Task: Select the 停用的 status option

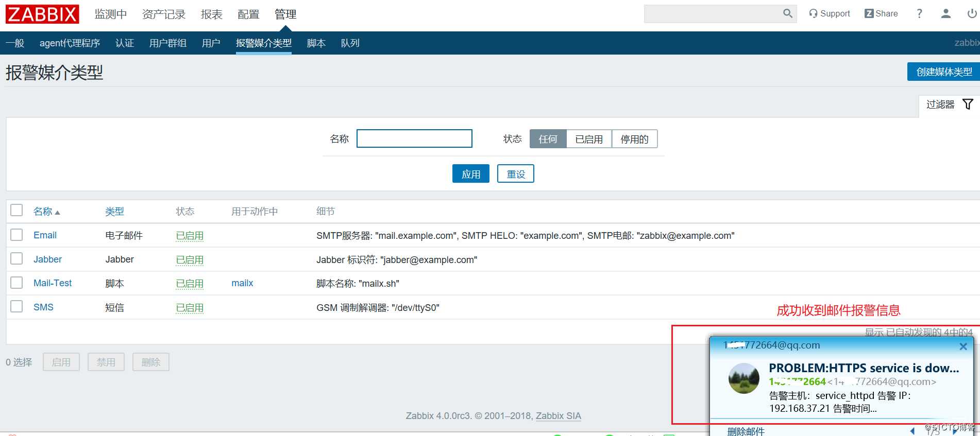Action: click(x=634, y=139)
